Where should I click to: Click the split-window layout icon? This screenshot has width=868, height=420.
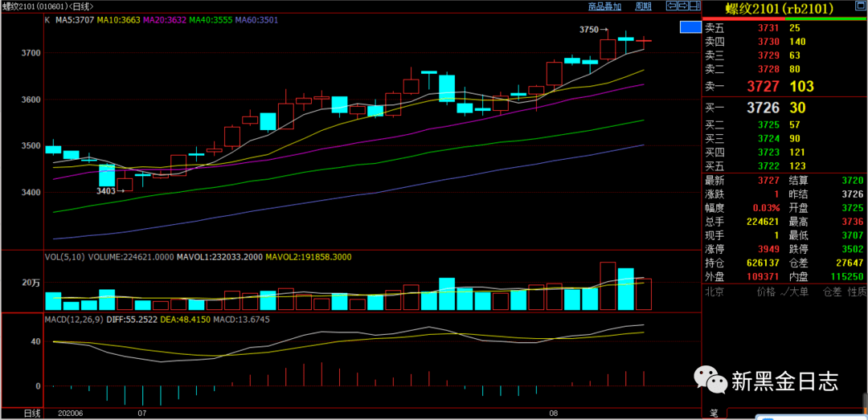(694, 6)
